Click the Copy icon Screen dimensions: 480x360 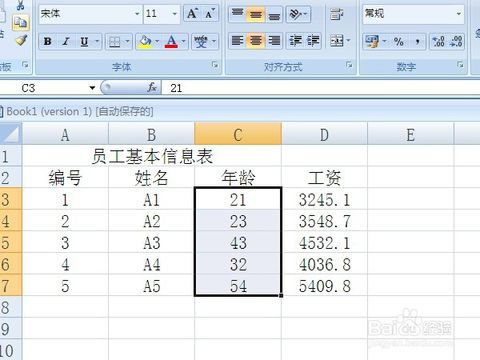tap(21, 23)
